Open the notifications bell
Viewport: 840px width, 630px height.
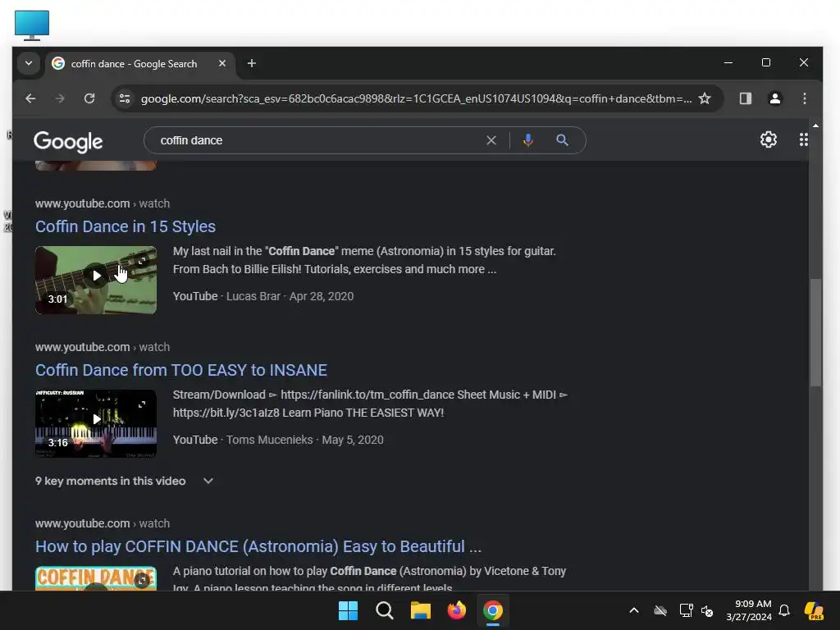pos(784,610)
